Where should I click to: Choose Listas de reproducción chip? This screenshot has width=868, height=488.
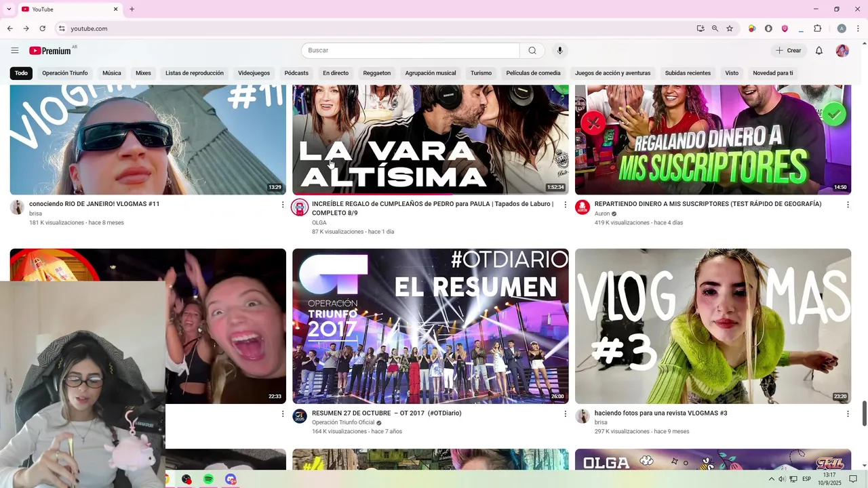pyautogui.click(x=195, y=73)
